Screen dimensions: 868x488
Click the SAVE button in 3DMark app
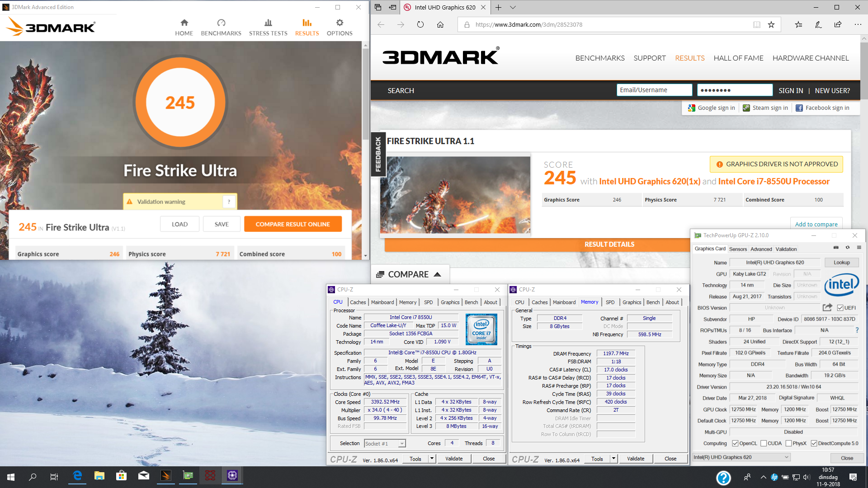[222, 224]
